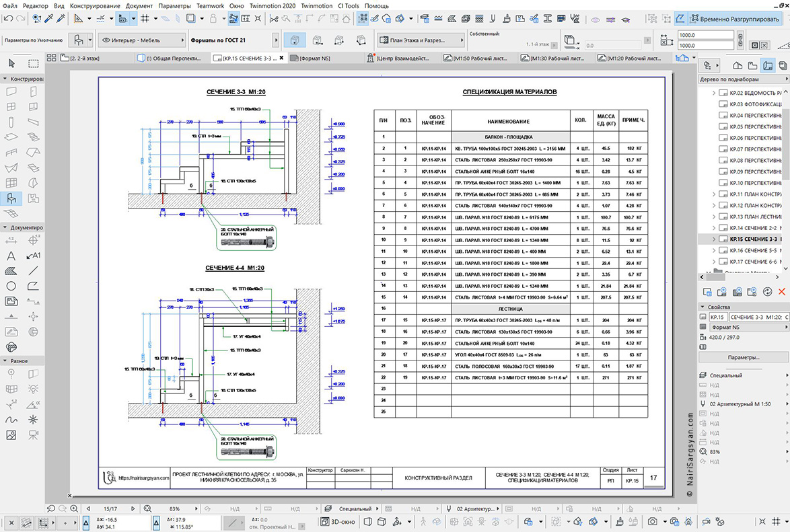Open the Конструирование menu
The width and height of the screenshot is (790, 532).
tap(96, 5)
